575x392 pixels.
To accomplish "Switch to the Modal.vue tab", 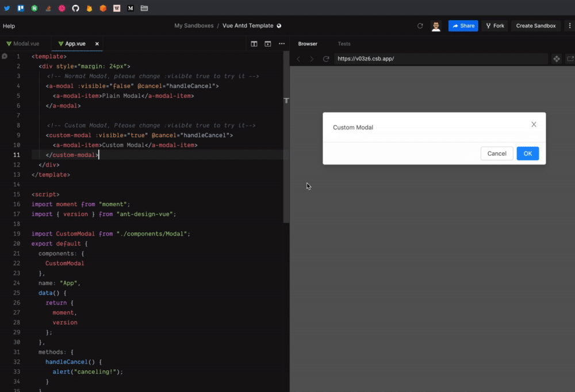I will pyautogui.click(x=25, y=44).
